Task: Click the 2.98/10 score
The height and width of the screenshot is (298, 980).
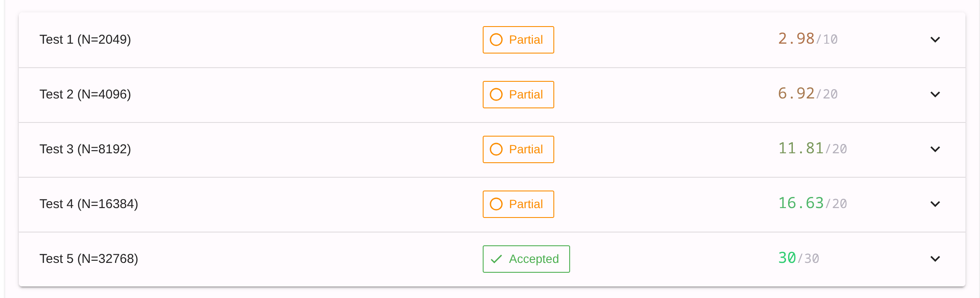Action: tap(807, 39)
